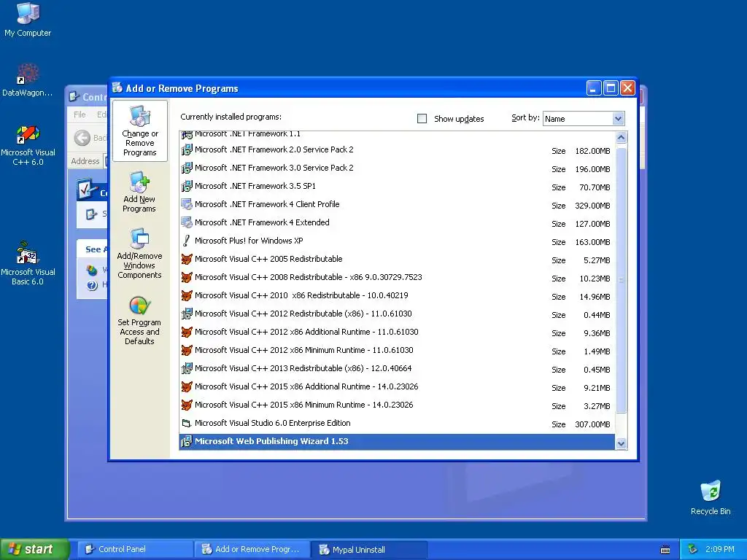Open the Start menu
This screenshot has width=747, height=560.
34,549
